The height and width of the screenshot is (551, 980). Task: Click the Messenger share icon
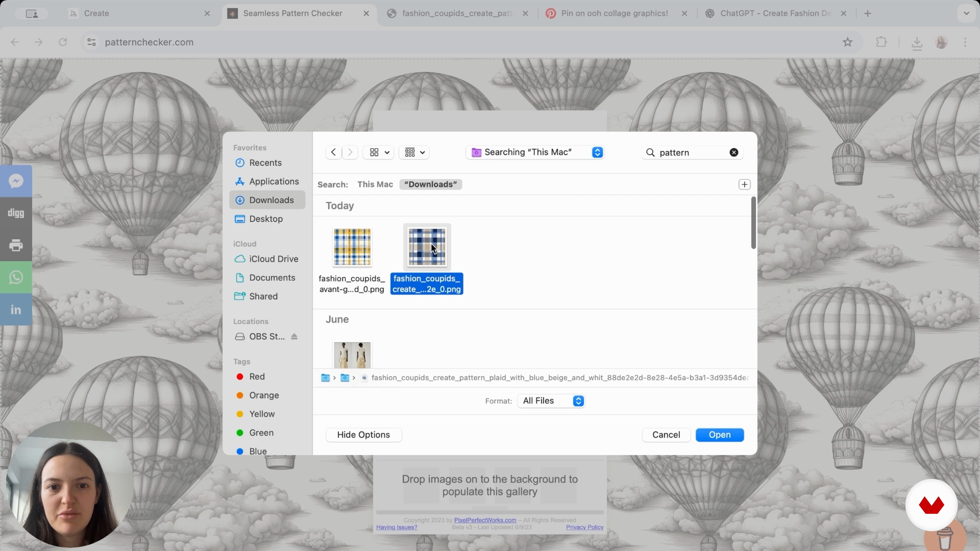(16, 181)
